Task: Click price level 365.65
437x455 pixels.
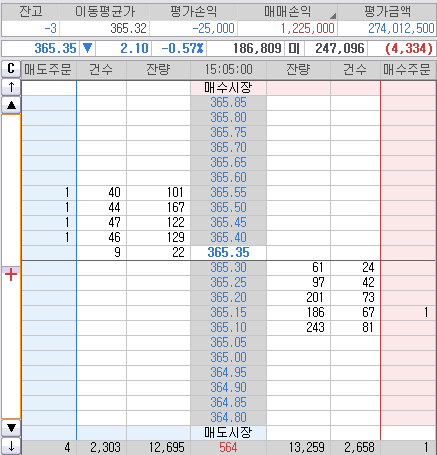Action: (x=228, y=163)
